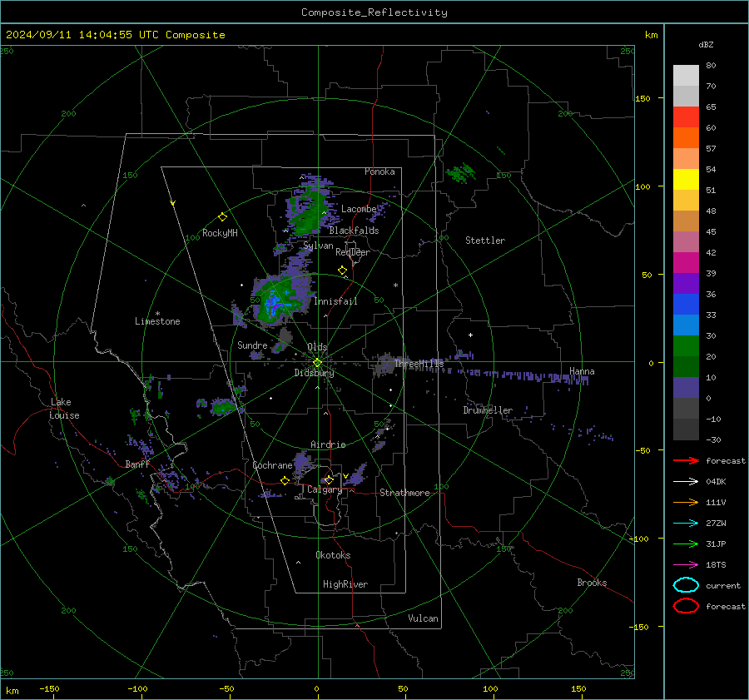Select the slate-blue 10 dBZ swatch
The height and width of the screenshot is (700, 749).
coord(686,388)
